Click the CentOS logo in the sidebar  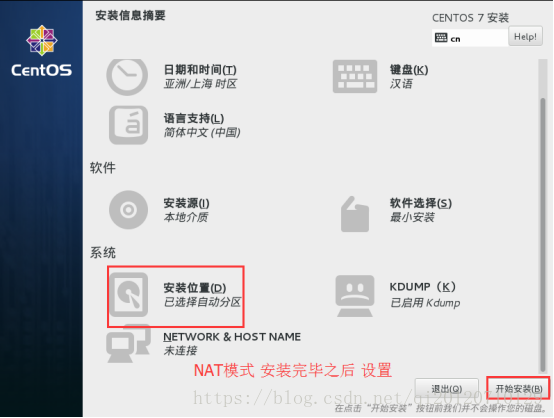(x=42, y=52)
